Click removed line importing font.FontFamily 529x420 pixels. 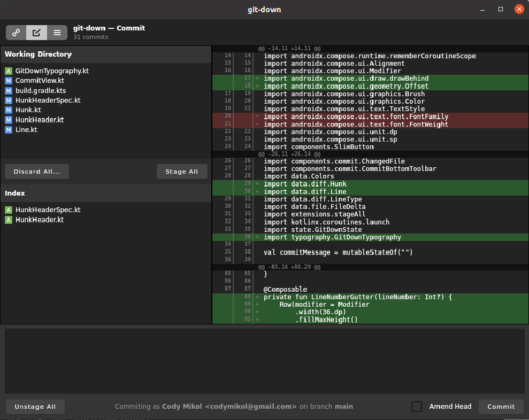tap(370, 116)
